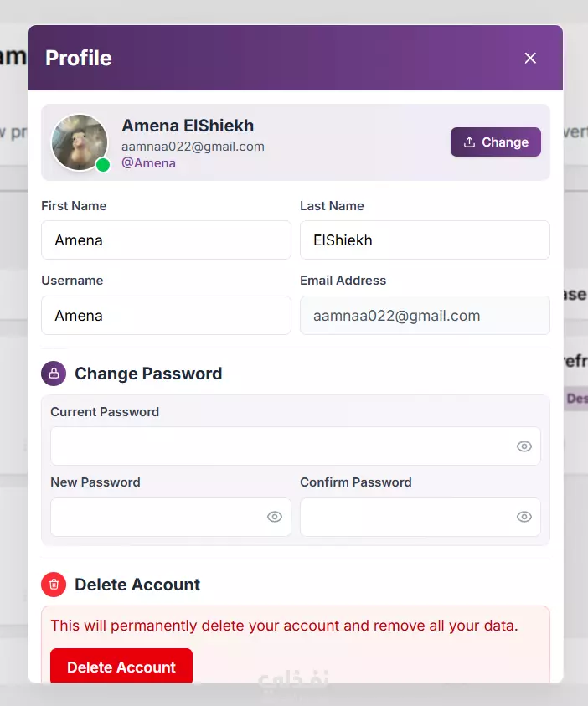Toggle New Password visibility eye icon

[x=275, y=517]
